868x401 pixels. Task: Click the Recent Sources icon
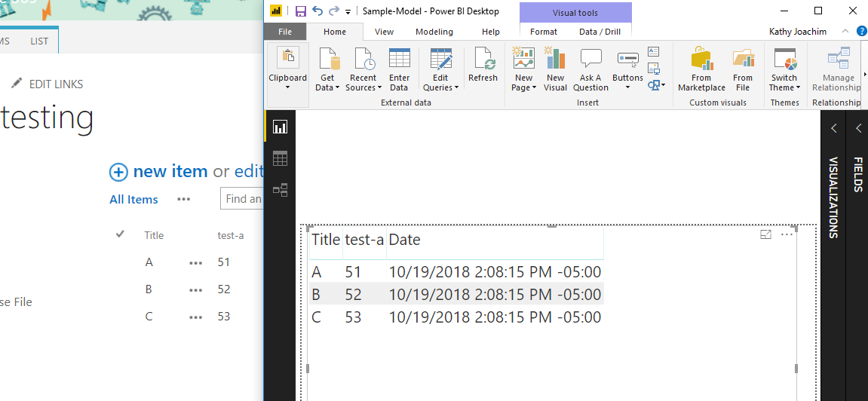pyautogui.click(x=363, y=59)
